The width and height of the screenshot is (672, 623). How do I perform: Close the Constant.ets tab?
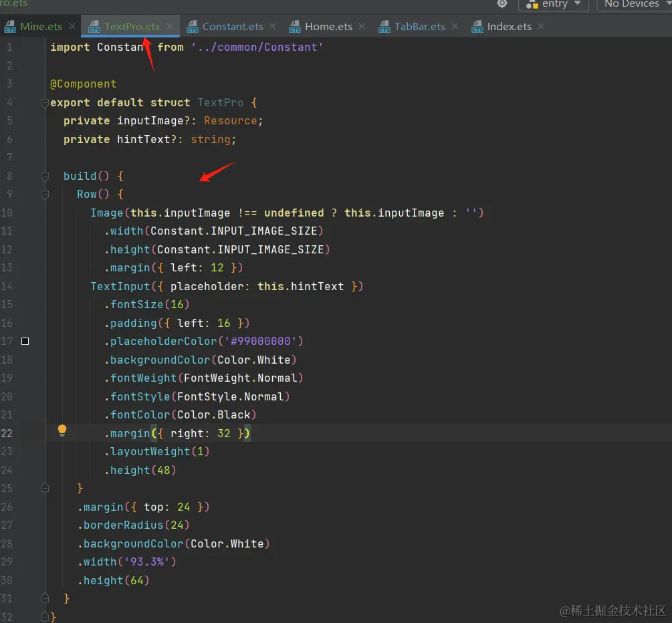[x=273, y=26]
